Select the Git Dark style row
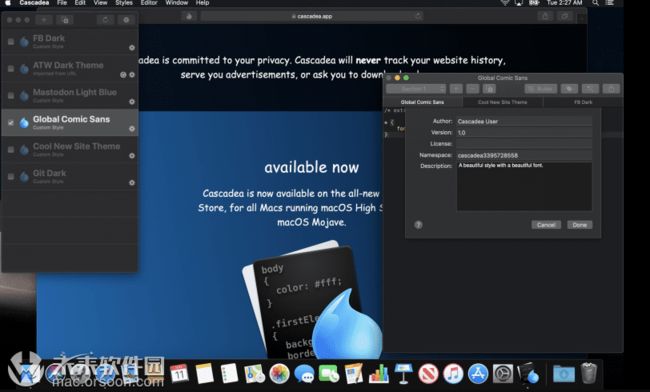This screenshot has height=392, width=650. (x=70, y=177)
